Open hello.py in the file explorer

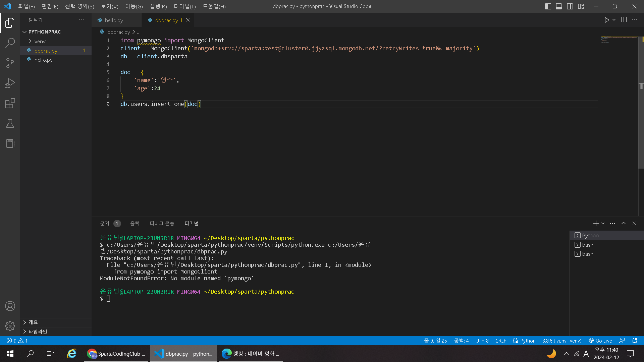(x=56, y=60)
